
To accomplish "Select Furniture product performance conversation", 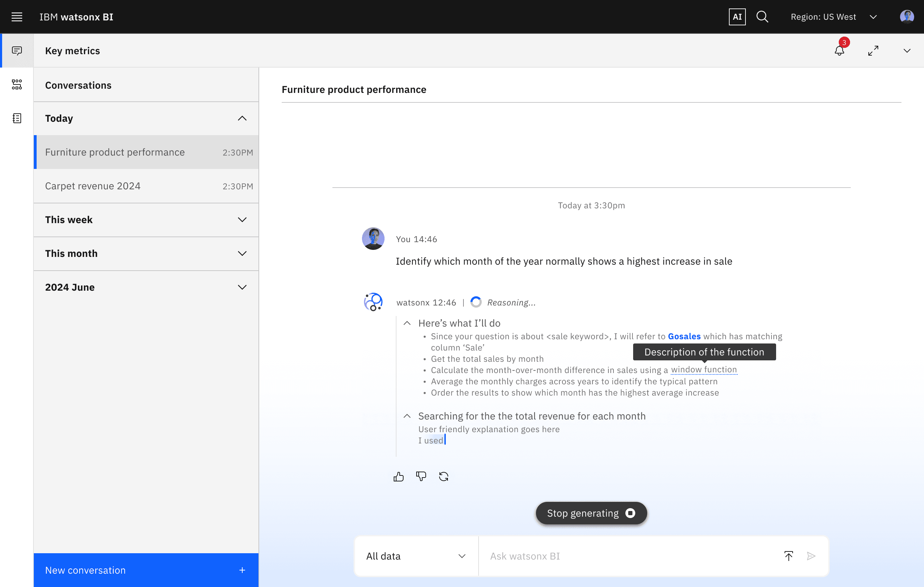I will coord(146,152).
